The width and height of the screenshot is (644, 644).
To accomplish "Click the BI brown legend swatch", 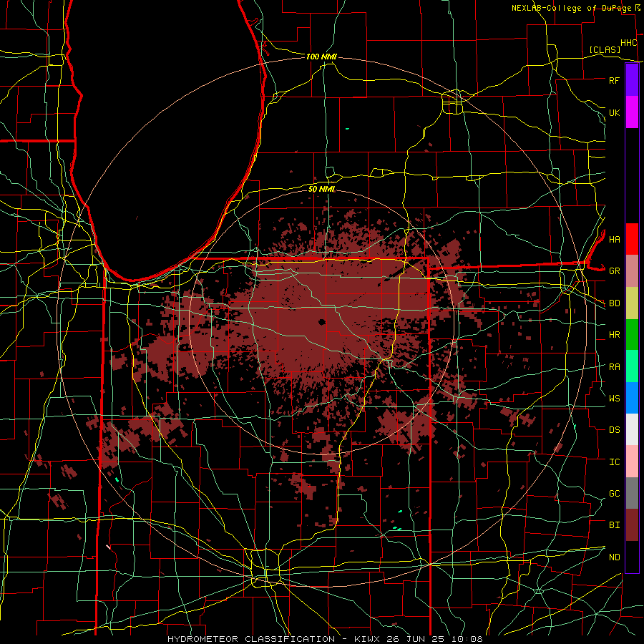I will (x=632, y=525).
